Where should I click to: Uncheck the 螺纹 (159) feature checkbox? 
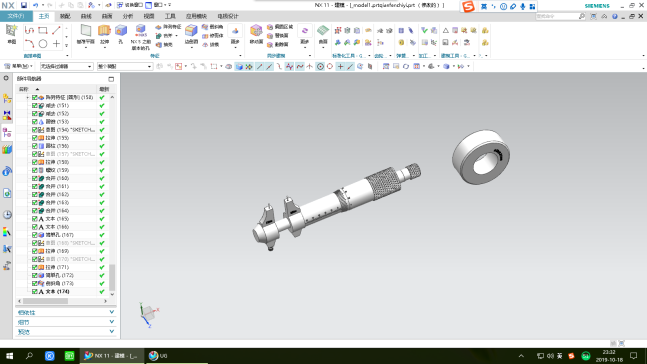pyautogui.click(x=35, y=170)
